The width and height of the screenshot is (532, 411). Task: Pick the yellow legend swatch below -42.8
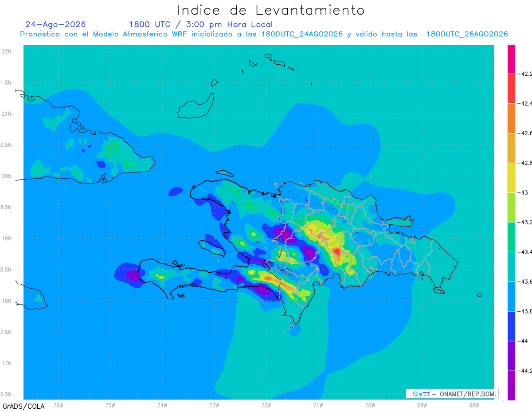pos(511,178)
